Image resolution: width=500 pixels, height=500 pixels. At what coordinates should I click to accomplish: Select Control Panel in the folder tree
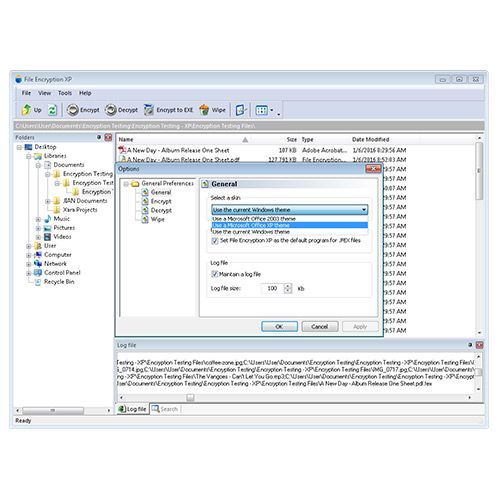pos(62,273)
